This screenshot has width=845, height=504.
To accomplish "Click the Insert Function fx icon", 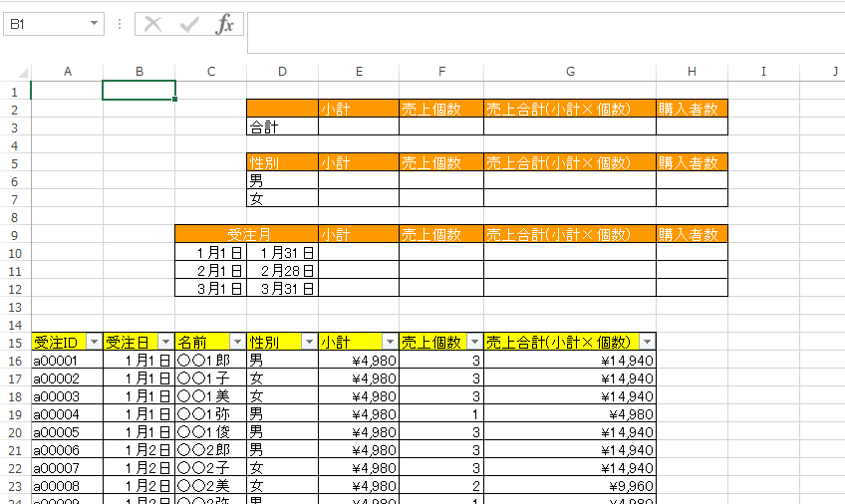I will click(225, 25).
